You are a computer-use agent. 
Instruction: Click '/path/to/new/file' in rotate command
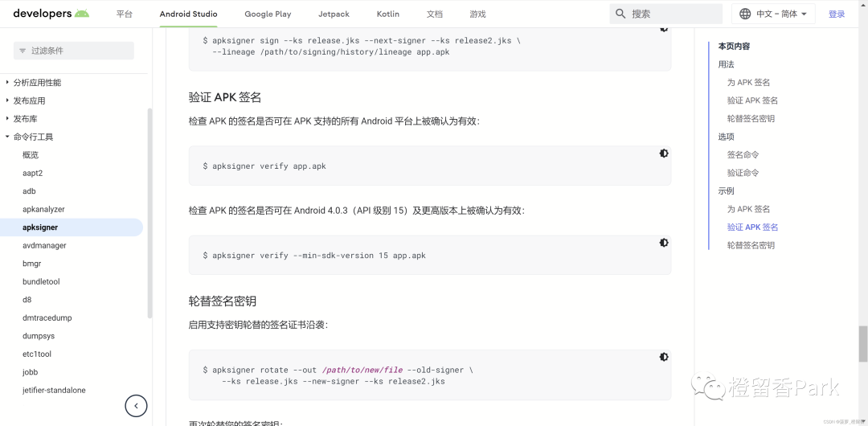tap(362, 370)
